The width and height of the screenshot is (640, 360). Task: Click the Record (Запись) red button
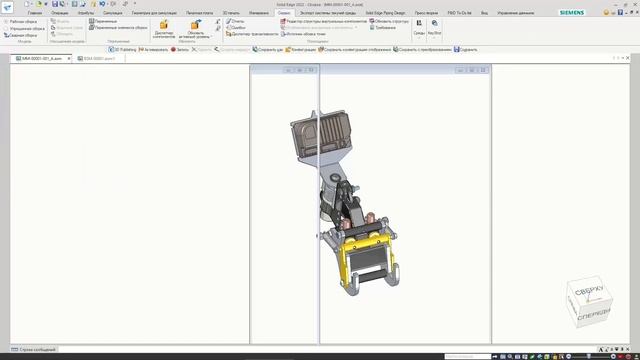(180, 49)
